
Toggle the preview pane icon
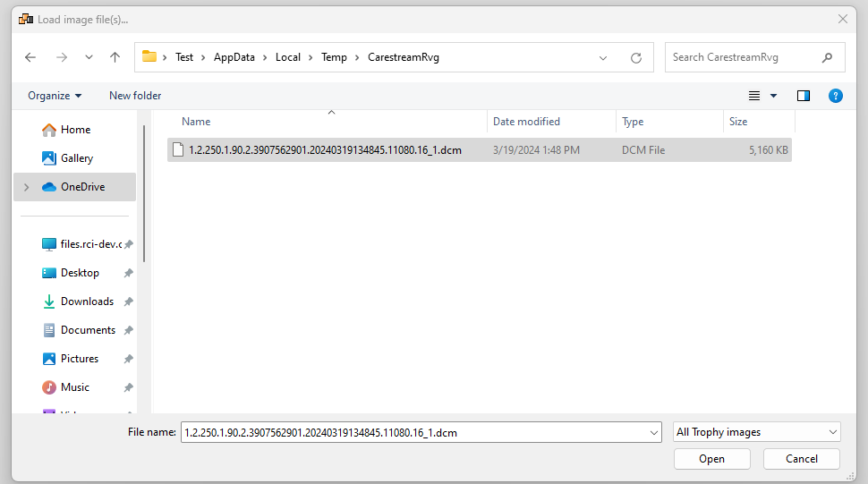pyautogui.click(x=804, y=96)
